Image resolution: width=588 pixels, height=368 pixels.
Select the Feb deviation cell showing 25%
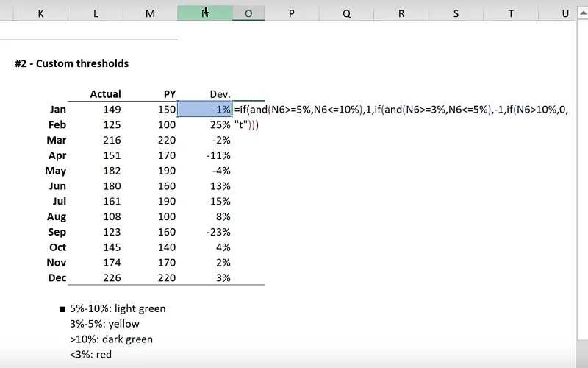pyautogui.click(x=220, y=125)
